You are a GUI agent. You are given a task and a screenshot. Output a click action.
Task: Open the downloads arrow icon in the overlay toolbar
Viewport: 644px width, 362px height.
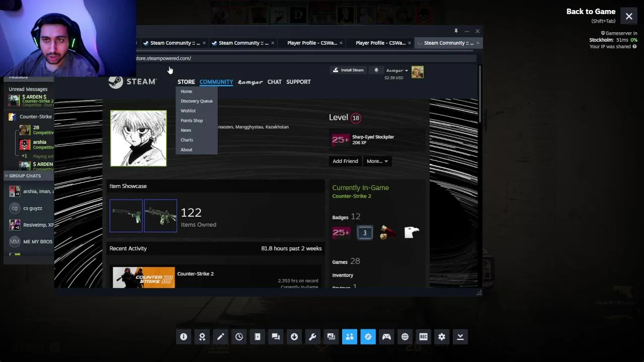[x=294, y=337]
